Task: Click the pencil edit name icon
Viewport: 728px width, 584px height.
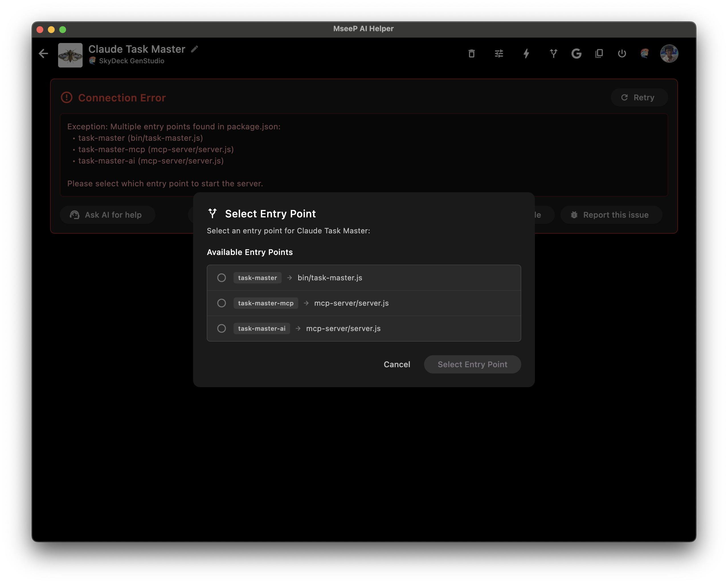Action: coord(195,49)
